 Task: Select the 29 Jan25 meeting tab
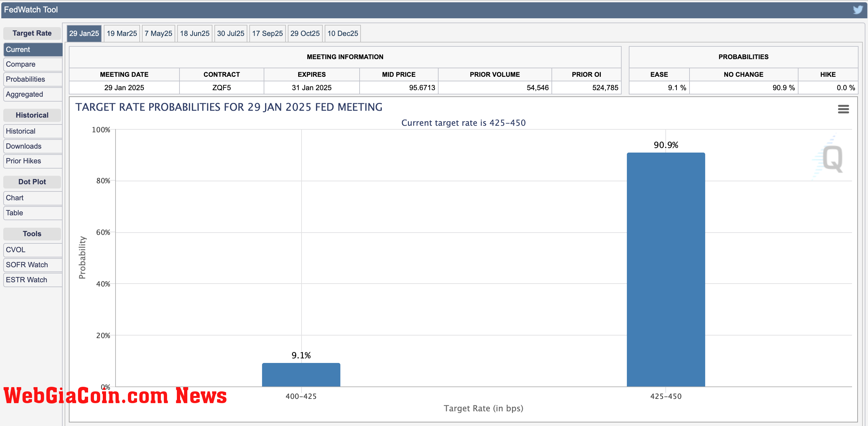click(x=84, y=33)
